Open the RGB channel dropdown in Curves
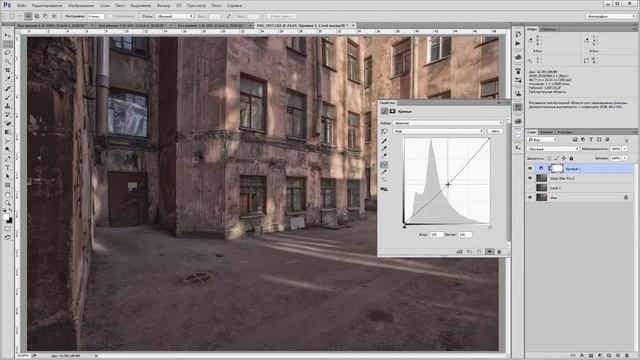The image size is (640, 360). 438,131
